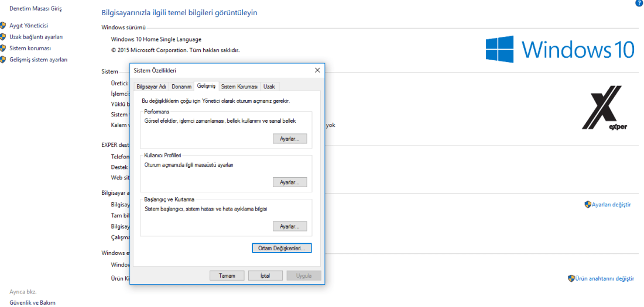Click the shield icon next to Uzak bağlantı ayarları
Image resolution: width=644 pixels, height=307 pixels.
tap(3, 37)
